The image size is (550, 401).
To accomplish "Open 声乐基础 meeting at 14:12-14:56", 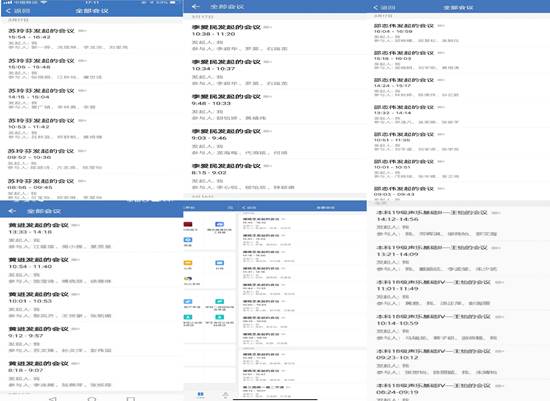I will (458, 223).
